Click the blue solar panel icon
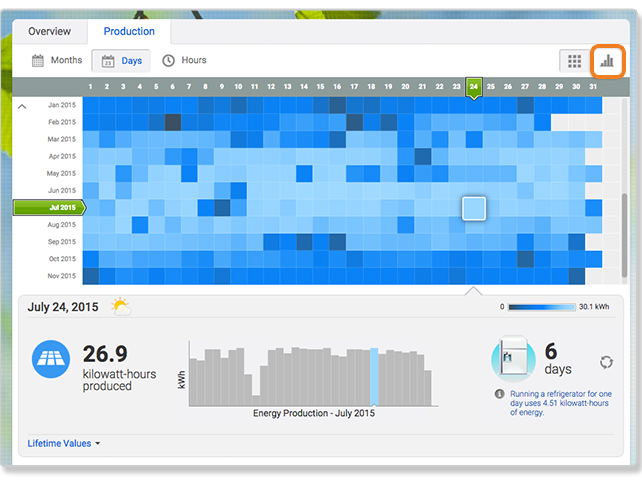Viewport: 642px width, 480px height. coord(51,359)
